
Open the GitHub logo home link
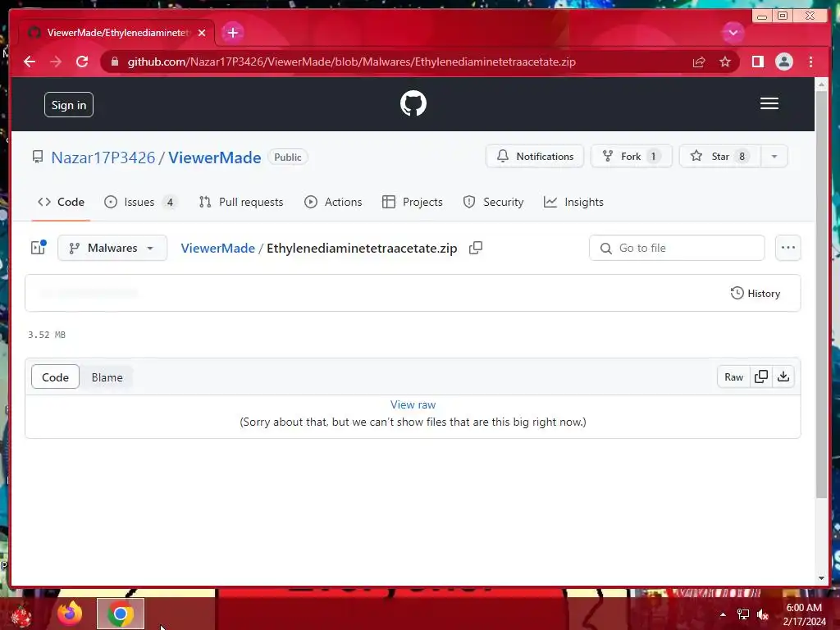click(413, 103)
